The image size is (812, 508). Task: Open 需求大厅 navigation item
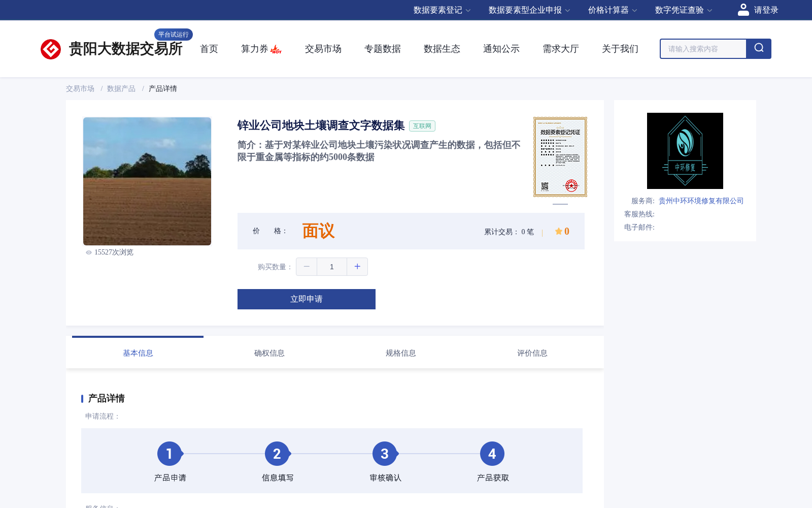pos(561,49)
